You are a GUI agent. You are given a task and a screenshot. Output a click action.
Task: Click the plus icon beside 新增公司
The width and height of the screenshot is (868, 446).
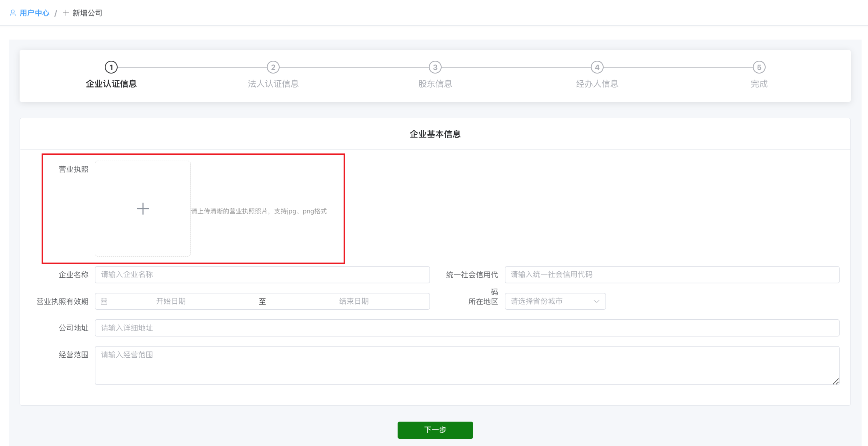(x=66, y=13)
